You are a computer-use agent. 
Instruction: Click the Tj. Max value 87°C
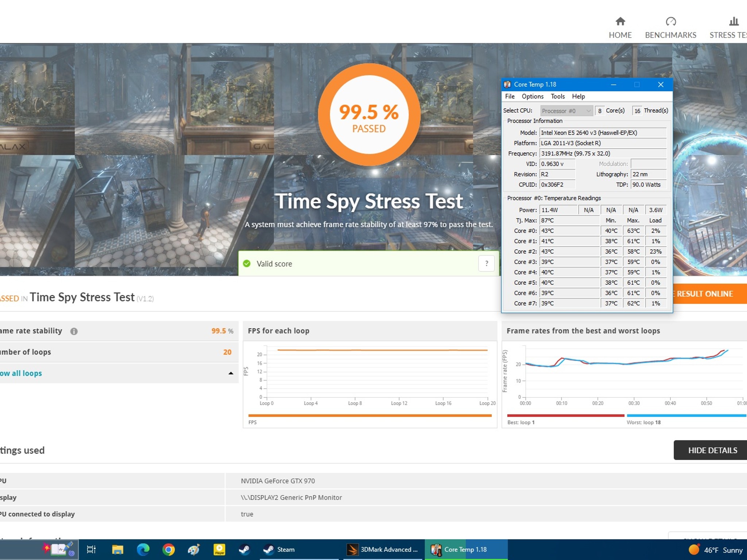point(569,220)
